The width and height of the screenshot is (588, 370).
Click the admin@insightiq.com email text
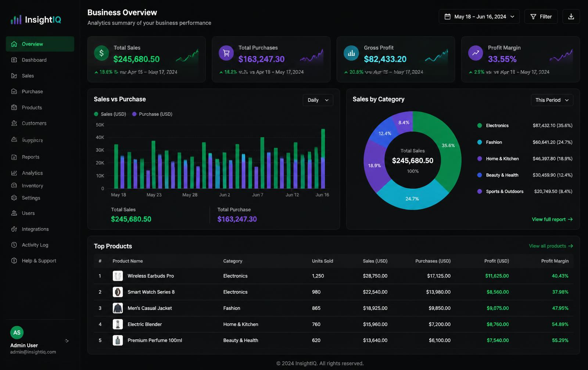(33, 352)
